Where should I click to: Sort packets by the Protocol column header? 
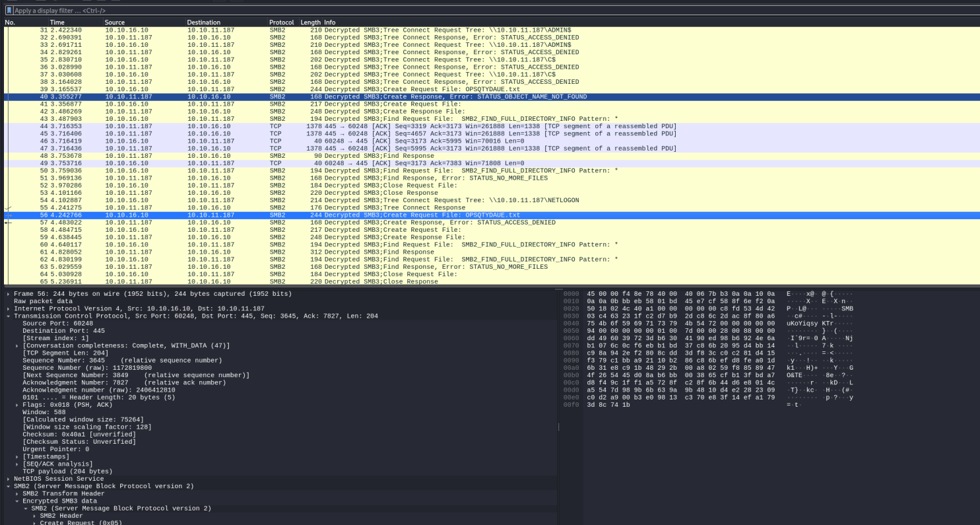[282, 22]
